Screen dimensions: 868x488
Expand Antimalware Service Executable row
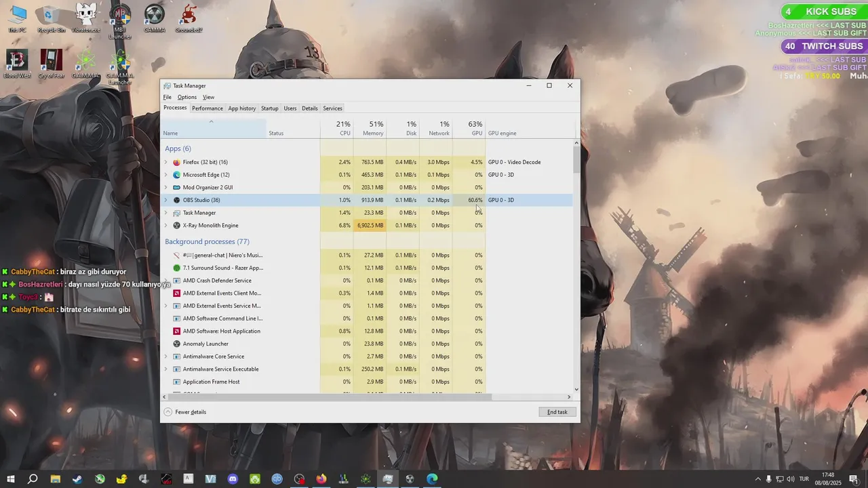click(x=165, y=369)
